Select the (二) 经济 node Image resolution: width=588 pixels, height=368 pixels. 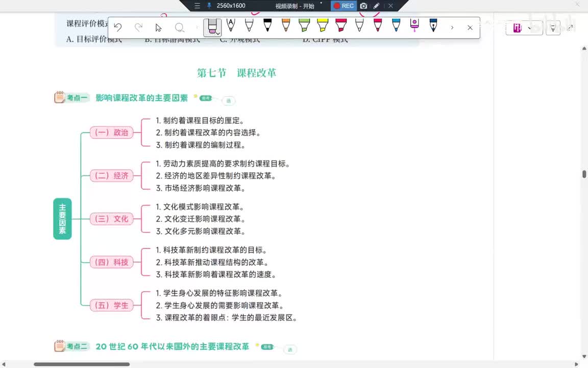tap(111, 176)
